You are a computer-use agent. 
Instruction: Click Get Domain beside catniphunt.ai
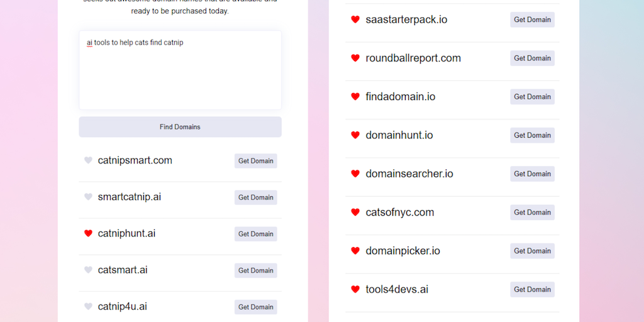[x=255, y=234]
